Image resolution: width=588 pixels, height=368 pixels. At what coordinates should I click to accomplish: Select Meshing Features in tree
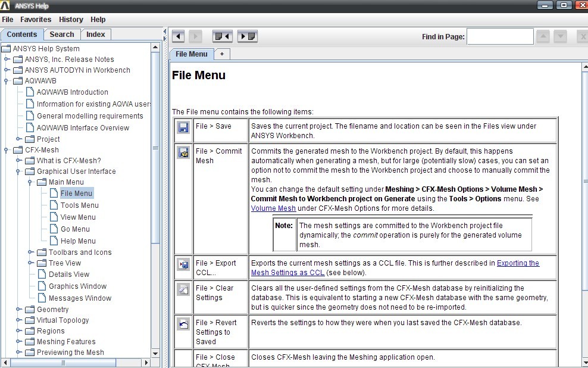[x=66, y=342]
